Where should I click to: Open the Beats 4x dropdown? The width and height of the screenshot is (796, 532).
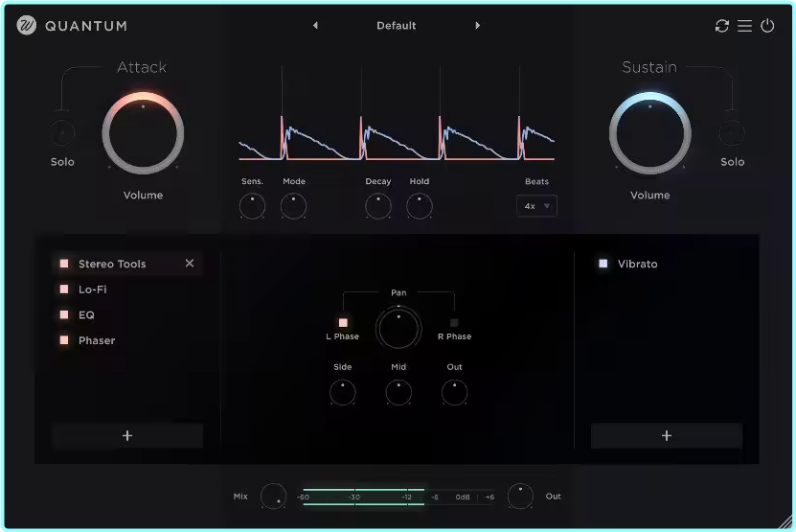tap(537, 206)
